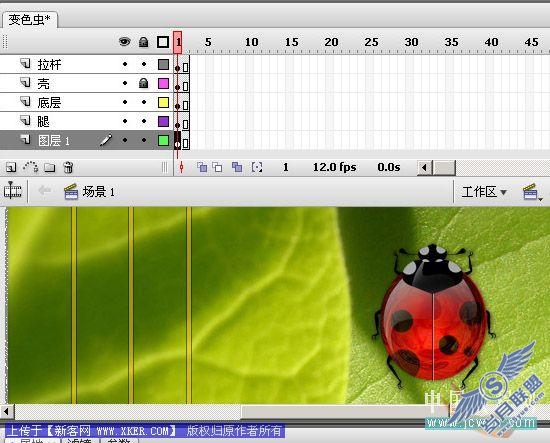Image resolution: width=550 pixels, height=443 pixels.
Task: Click the stage horizontal scrollbar thumb
Action: (344, 411)
